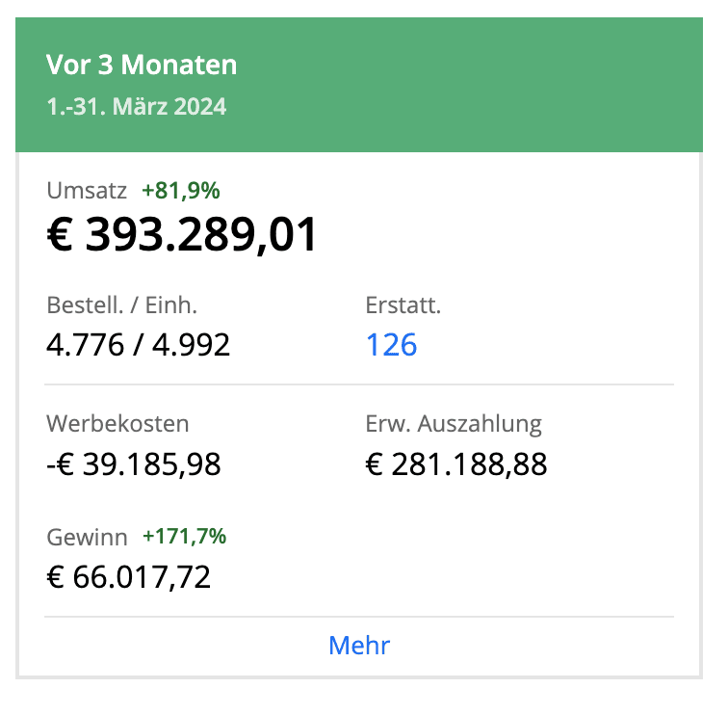Select the orders and units value 4.776 / 4.992
This screenshot has width=728, height=715.
tap(139, 344)
